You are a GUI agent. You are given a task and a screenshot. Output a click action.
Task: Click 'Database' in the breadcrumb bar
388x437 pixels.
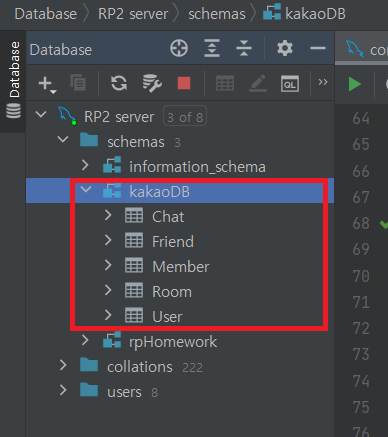pos(46,14)
